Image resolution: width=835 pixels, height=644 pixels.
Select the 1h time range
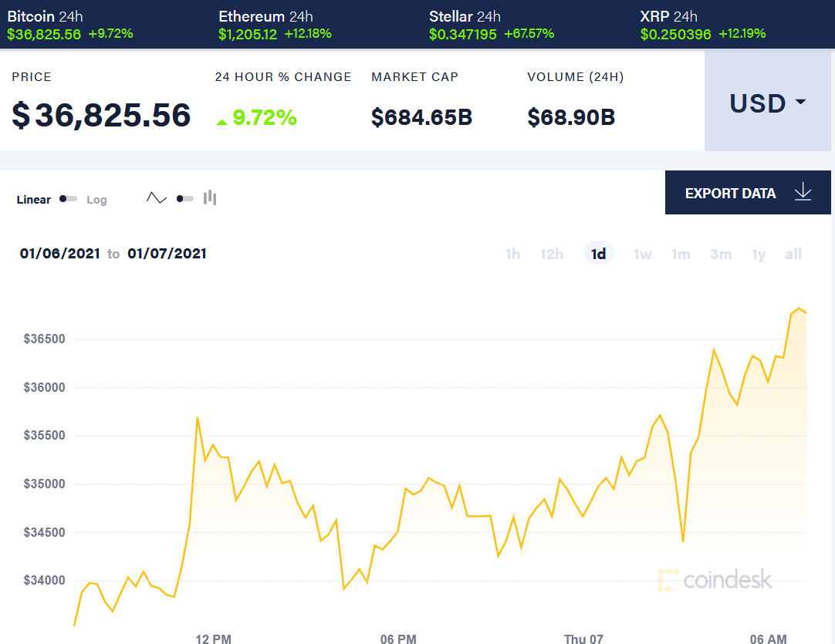pyautogui.click(x=513, y=255)
